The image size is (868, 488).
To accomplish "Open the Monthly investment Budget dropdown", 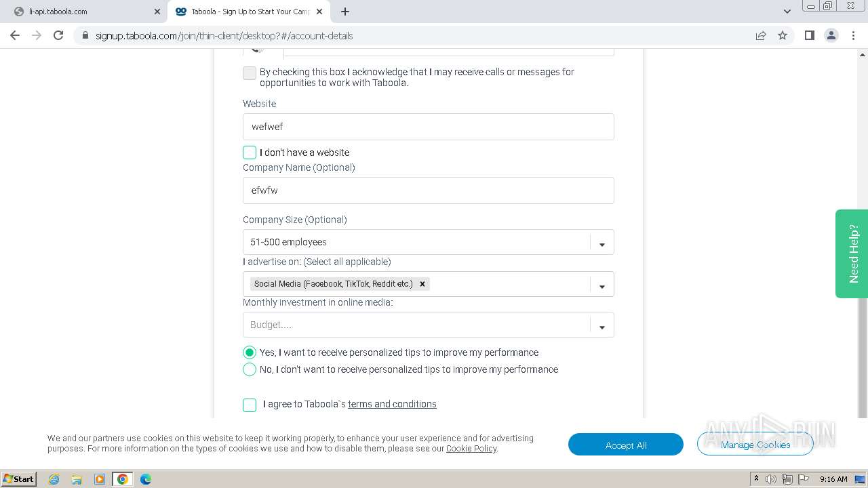I will [429, 325].
